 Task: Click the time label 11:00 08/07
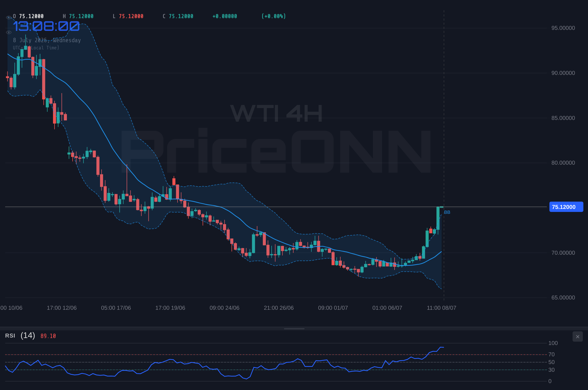point(442,308)
